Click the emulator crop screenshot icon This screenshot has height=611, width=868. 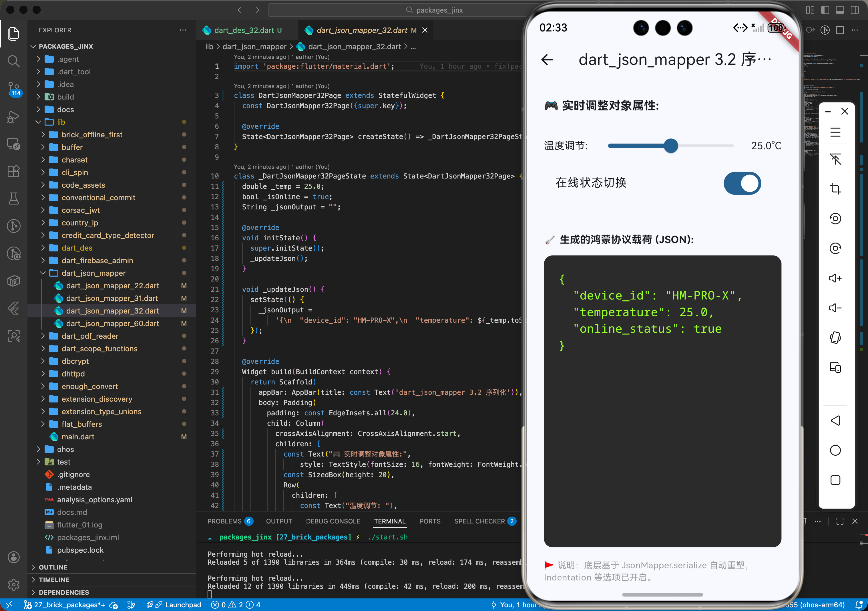(x=835, y=189)
